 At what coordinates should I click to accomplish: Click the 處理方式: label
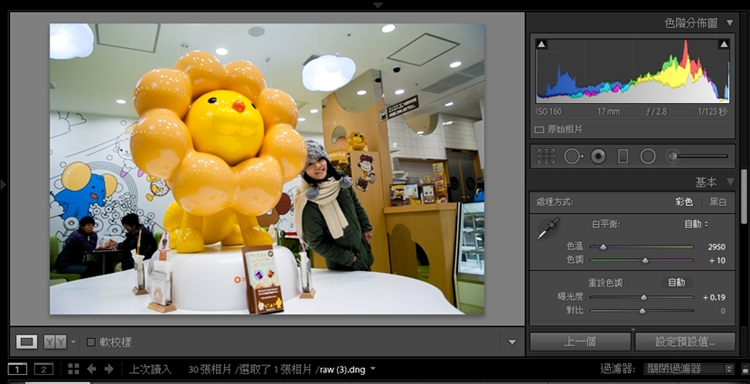pyautogui.click(x=555, y=202)
